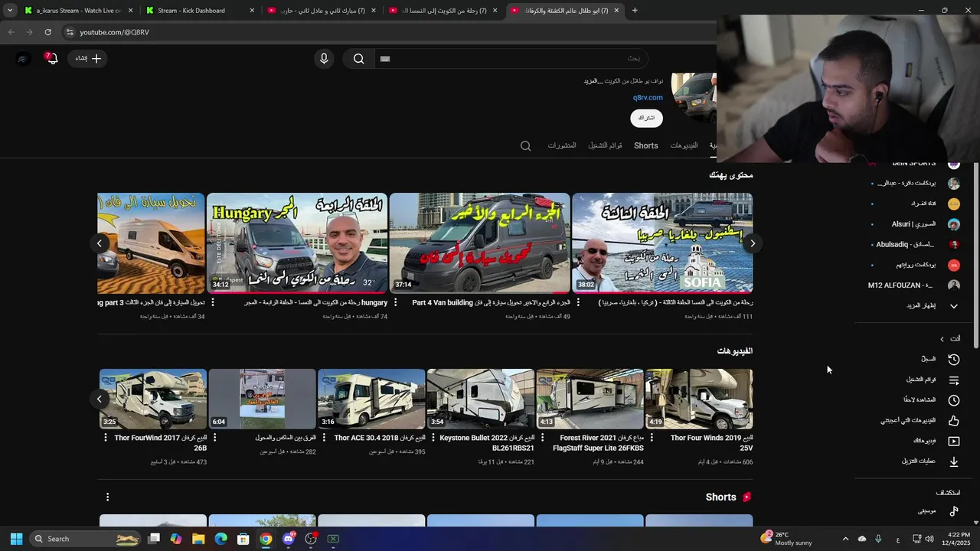Screen dimensions: 980x551
Task: Open M12 ALFOUZAN subscription in sidebar
Action: coord(914,285)
